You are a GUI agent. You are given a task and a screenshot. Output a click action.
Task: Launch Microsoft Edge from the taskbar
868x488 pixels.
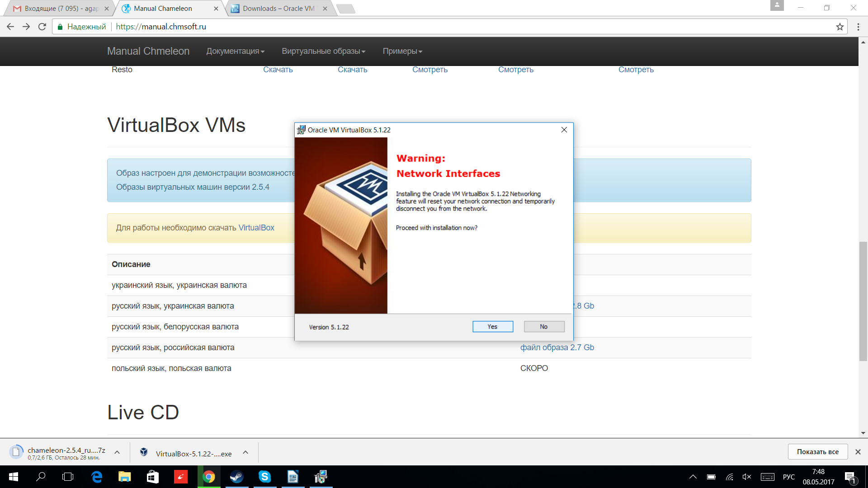(x=97, y=477)
